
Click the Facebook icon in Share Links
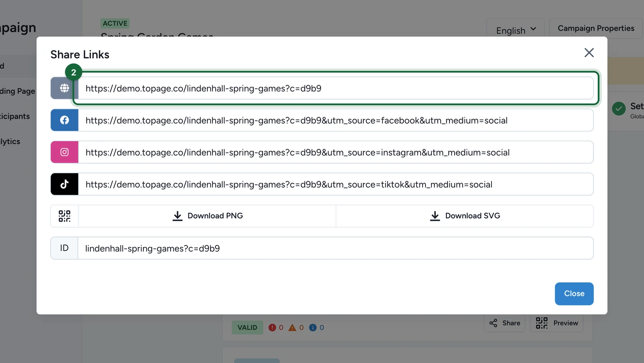64,120
